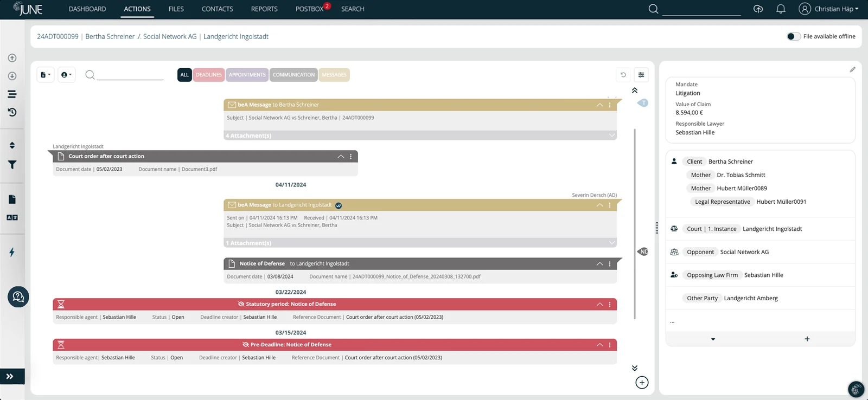Click the translate AB sidebar icon
Screen dimensions: 868x400
click(x=12, y=217)
